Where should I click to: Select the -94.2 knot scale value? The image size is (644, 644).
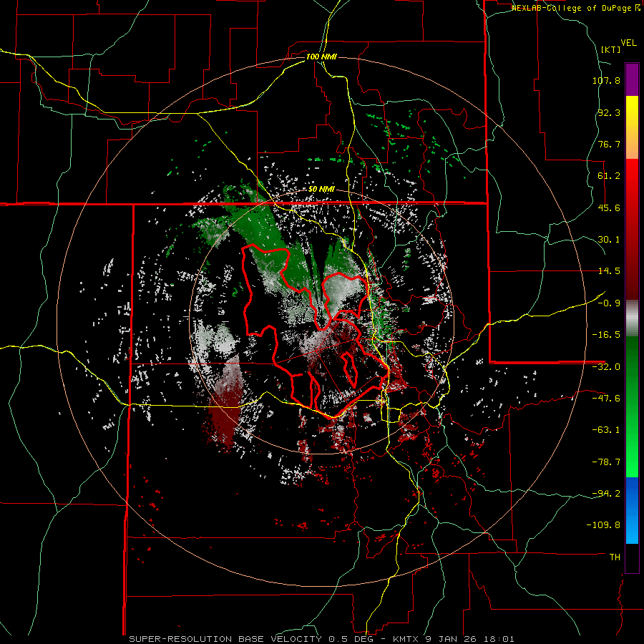click(x=606, y=493)
